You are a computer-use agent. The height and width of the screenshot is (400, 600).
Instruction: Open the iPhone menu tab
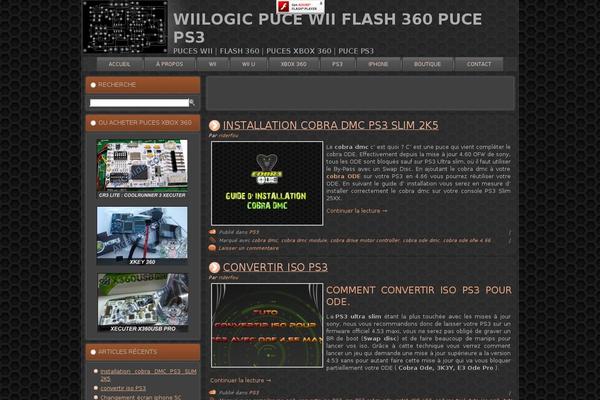(x=378, y=64)
